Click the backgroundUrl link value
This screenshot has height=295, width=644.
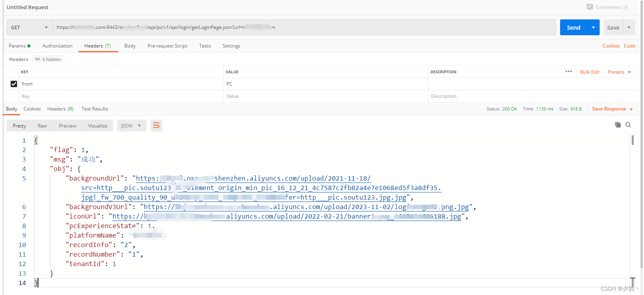(261, 188)
